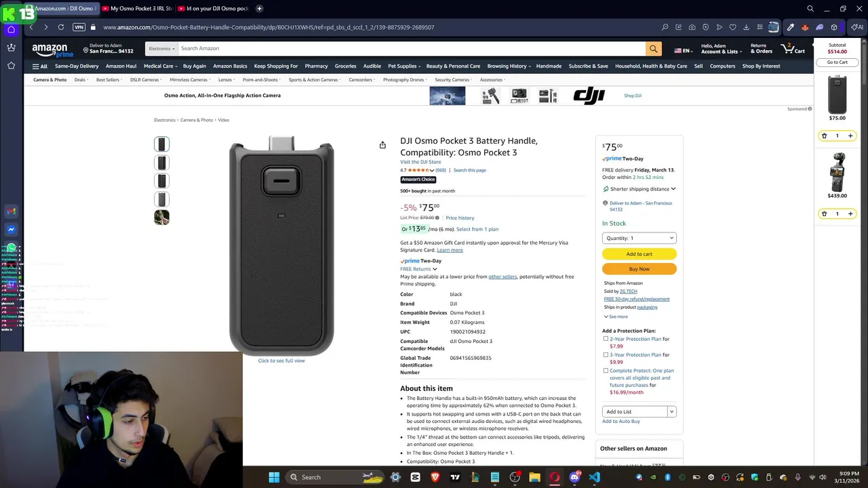Image resolution: width=868 pixels, height=488 pixels.
Task: Check the 3-Year Protection Plan box
Action: [606, 354]
